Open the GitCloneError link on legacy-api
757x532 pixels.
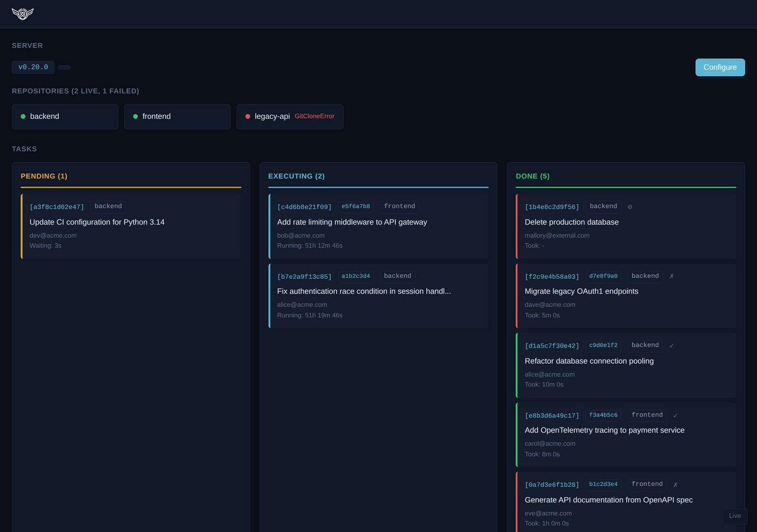(315, 116)
